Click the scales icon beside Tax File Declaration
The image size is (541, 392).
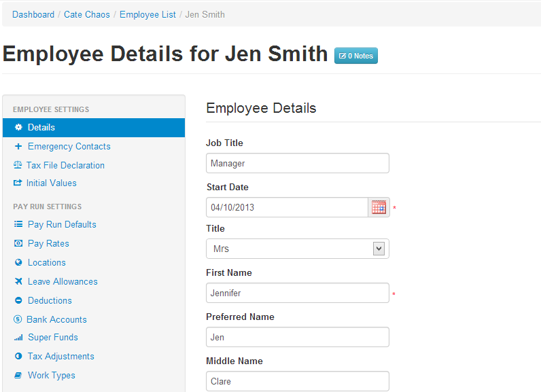(x=18, y=165)
